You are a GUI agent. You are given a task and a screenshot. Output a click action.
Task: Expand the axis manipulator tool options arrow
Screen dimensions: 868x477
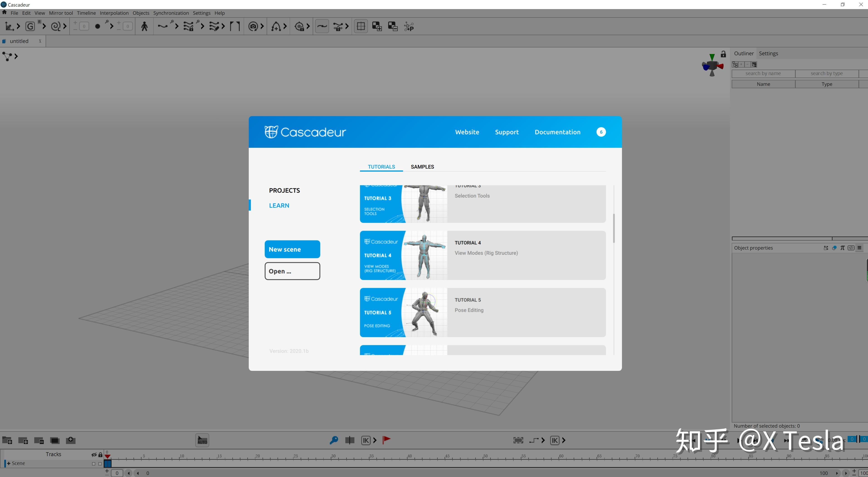tap(18, 26)
